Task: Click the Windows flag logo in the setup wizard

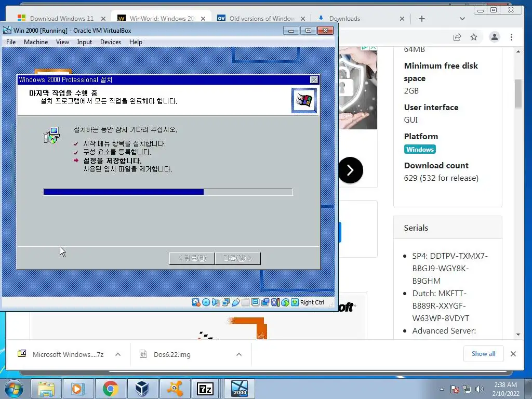Action: (304, 100)
